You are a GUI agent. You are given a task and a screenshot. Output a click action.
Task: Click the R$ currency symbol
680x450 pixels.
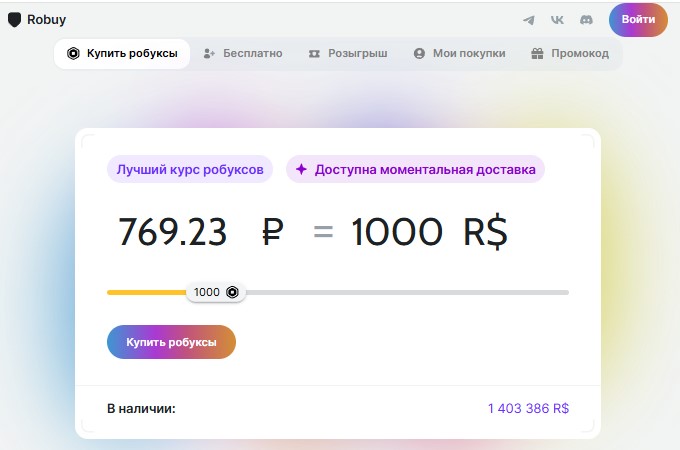(485, 232)
